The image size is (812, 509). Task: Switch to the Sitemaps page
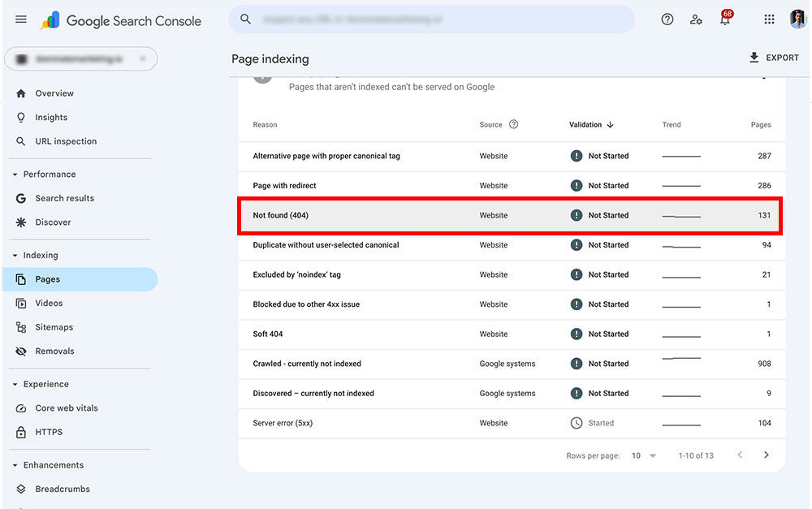click(x=54, y=327)
